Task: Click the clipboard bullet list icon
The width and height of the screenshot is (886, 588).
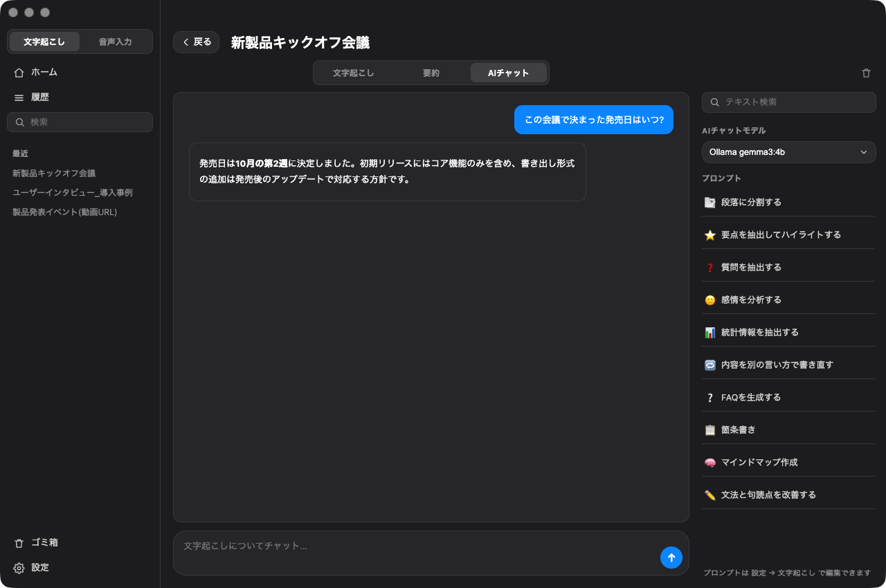Action: [x=709, y=430]
